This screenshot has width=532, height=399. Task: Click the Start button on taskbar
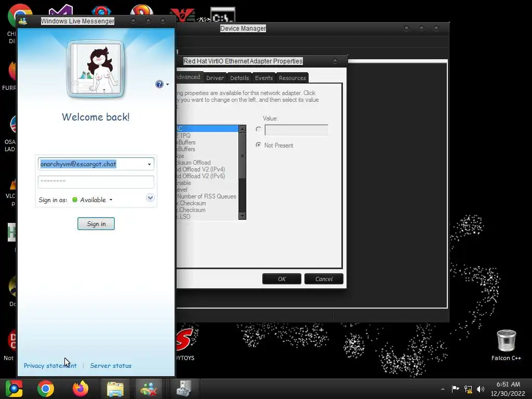[14, 389]
